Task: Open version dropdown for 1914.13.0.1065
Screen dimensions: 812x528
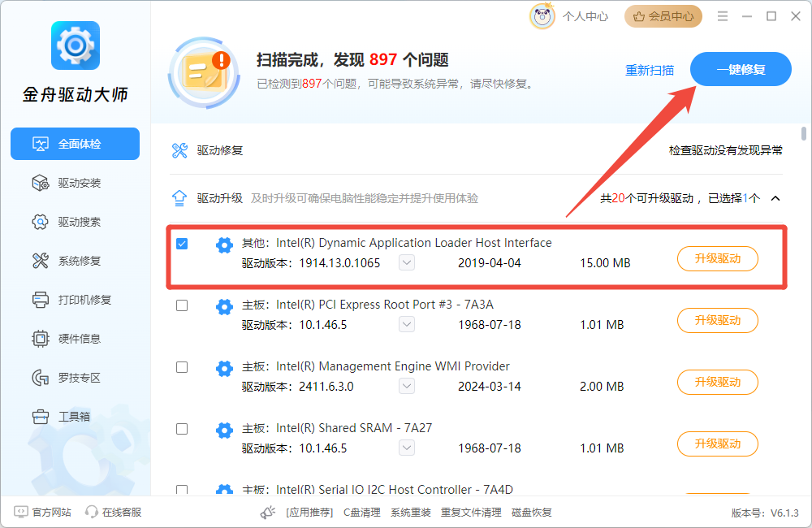Action: (x=407, y=262)
